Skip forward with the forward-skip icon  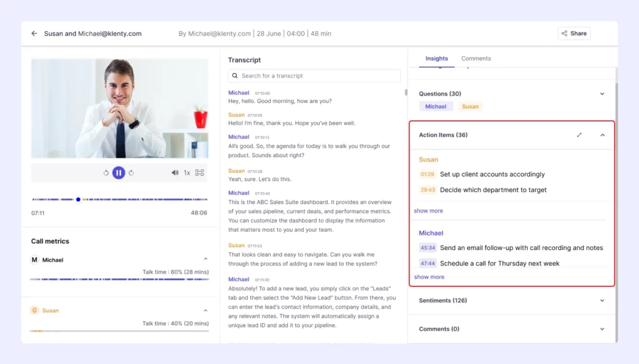tap(131, 173)
